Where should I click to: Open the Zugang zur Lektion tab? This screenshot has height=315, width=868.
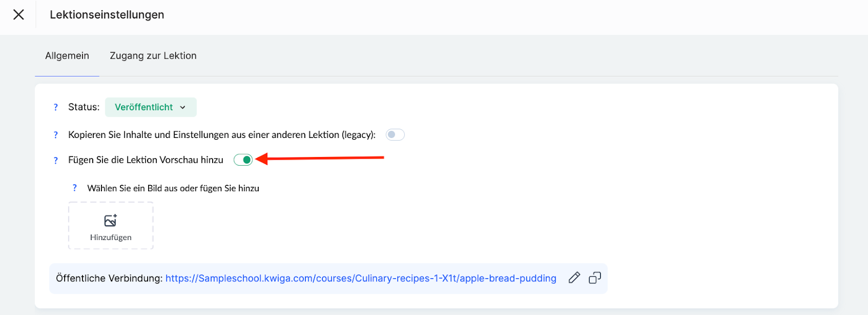click(153, 56)
